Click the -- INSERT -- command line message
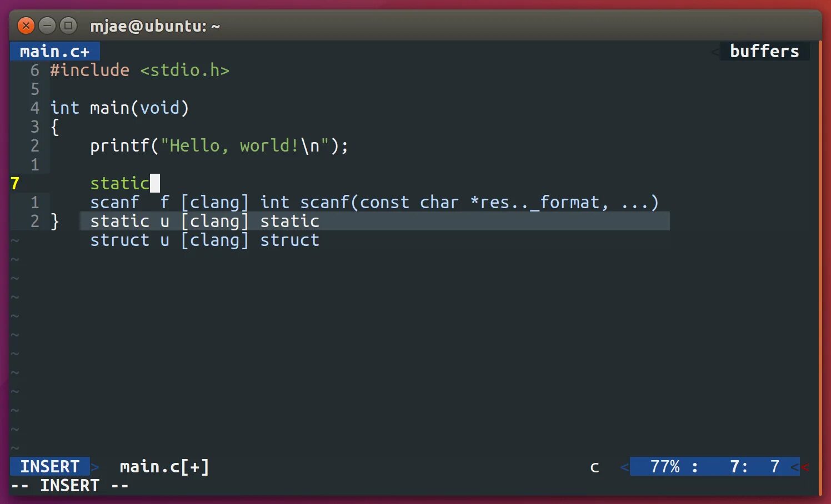This screenshot has width=831, height=504. (69, 486)
